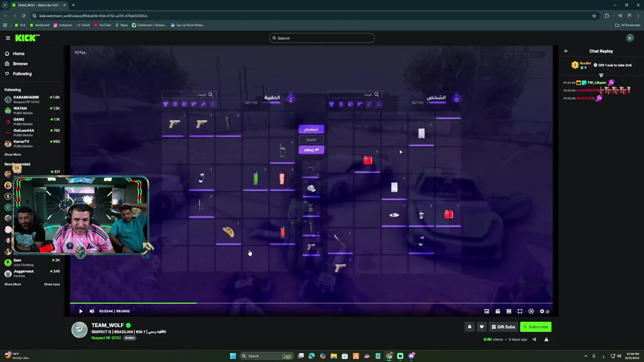Image resolution: width=644 pixels, height=362 pixels.
Task: Open KarrarTV channel in sidebar
Action: [x=32, y=143]
